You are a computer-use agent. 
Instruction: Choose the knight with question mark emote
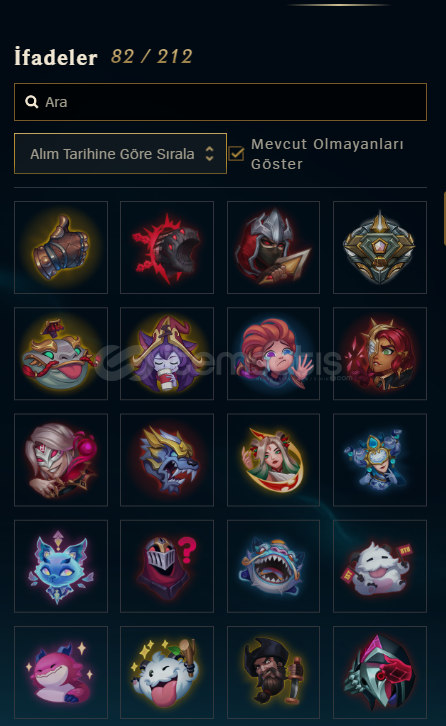pyautogui.click(x=167, y=566)
